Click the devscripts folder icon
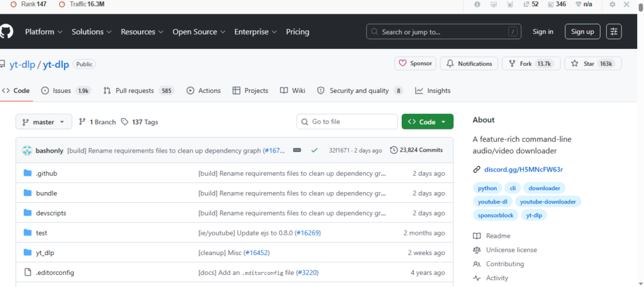Screen dimensions: 644x287 28,213
